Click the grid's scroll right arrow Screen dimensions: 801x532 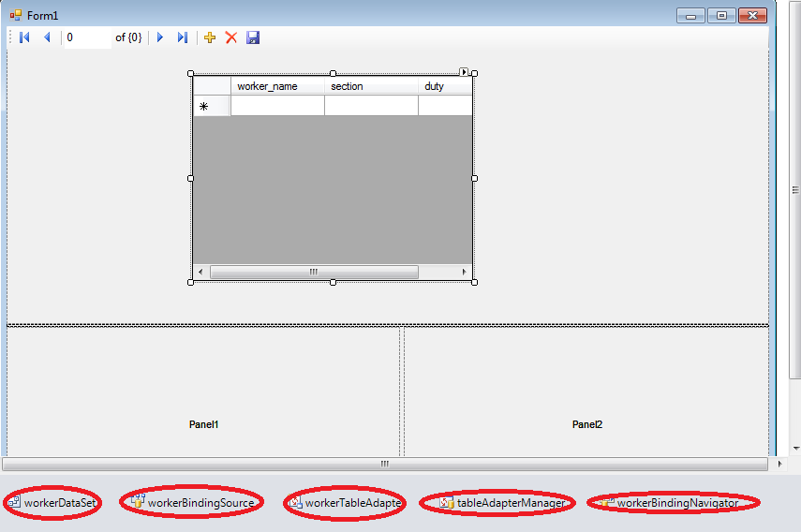pyautogui.click(x=464, y=273)
